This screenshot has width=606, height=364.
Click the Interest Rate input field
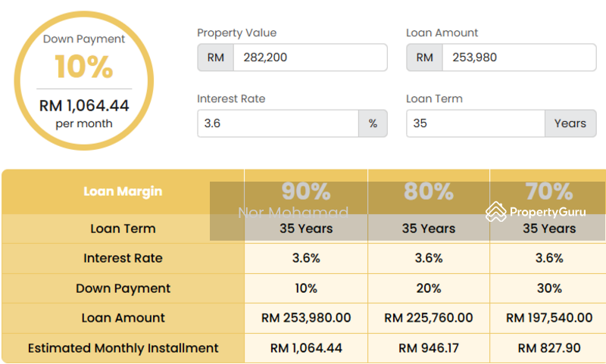click(x=278, y=123)
